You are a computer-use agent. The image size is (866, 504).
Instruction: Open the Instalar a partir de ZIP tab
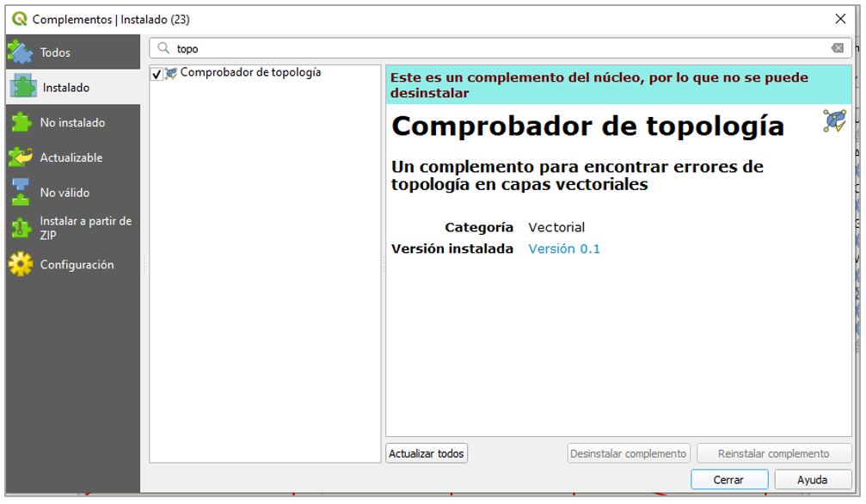pos(73,228)
